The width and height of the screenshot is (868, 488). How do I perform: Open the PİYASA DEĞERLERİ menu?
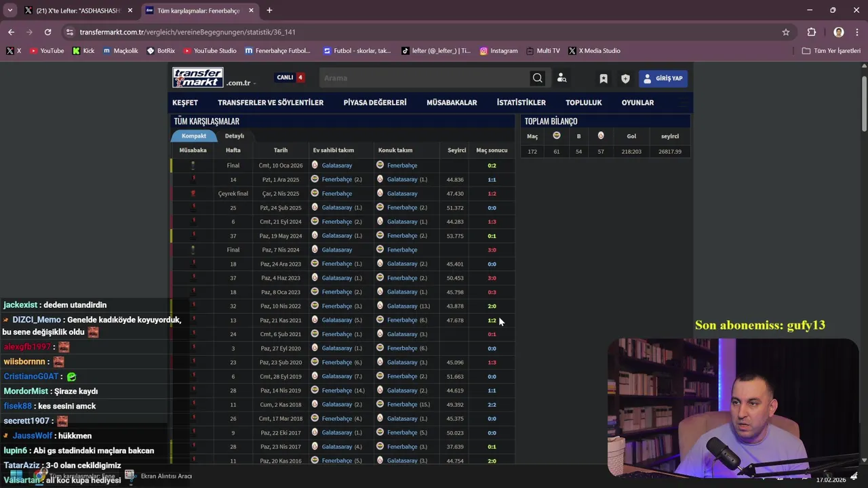tap(375, 102)
